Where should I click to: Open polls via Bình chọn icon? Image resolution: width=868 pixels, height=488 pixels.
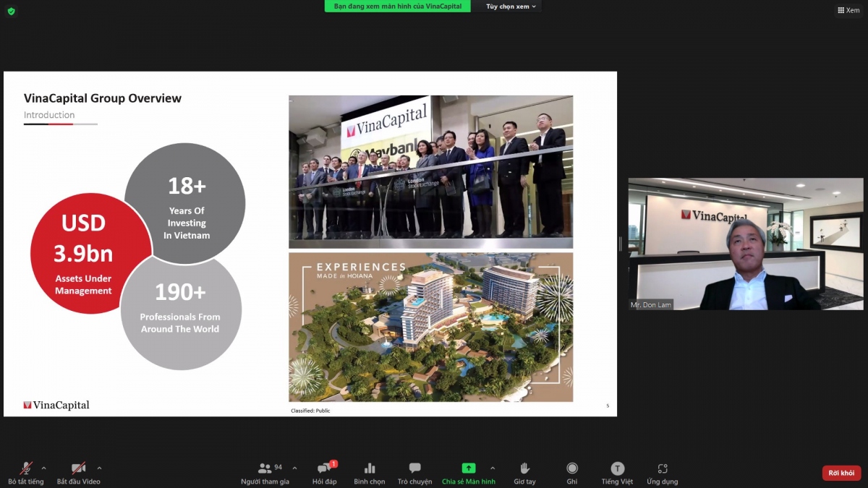[x=370, y=468]
